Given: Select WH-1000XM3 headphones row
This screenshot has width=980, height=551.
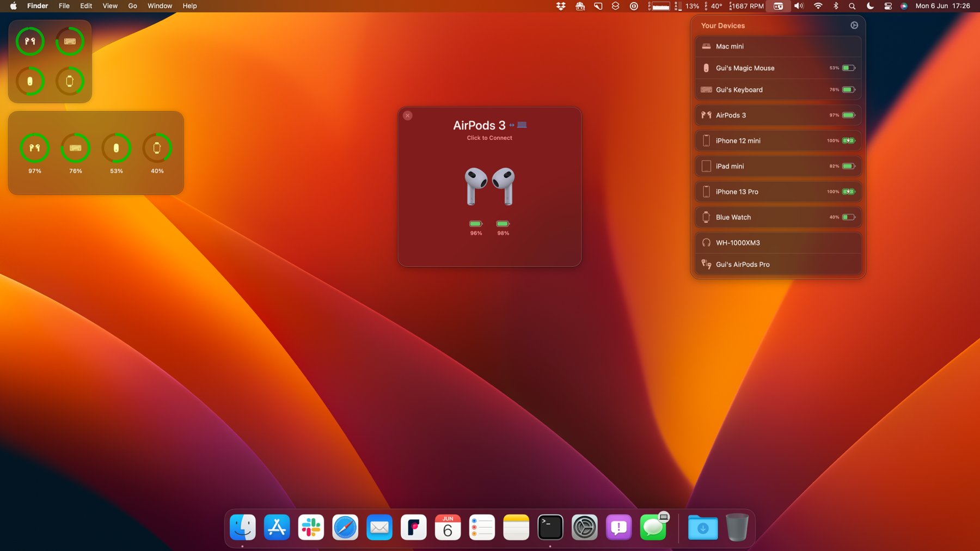Looking at the screenshot, I should (778, 243).
